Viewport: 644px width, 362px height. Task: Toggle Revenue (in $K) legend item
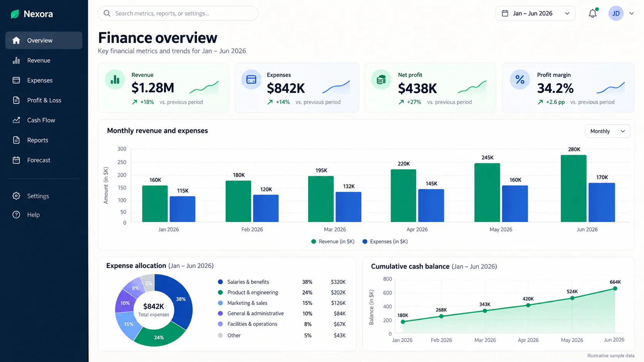(333, 242)
